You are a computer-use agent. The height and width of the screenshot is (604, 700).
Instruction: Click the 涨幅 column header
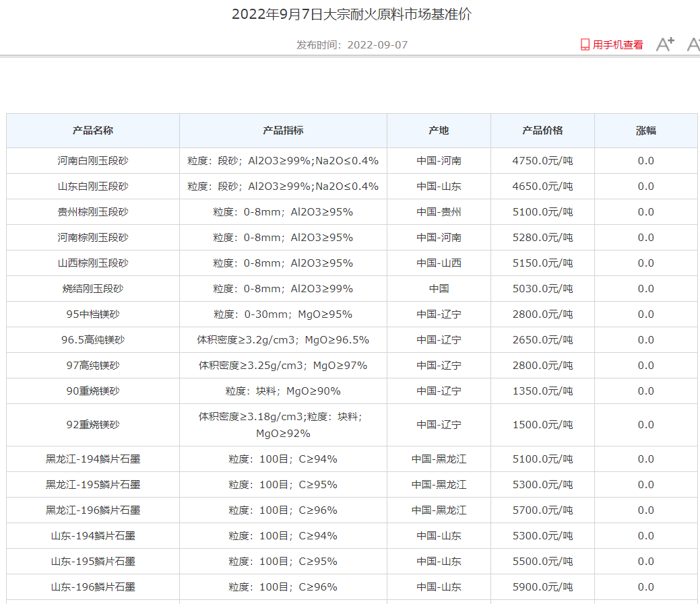point(645,131)
